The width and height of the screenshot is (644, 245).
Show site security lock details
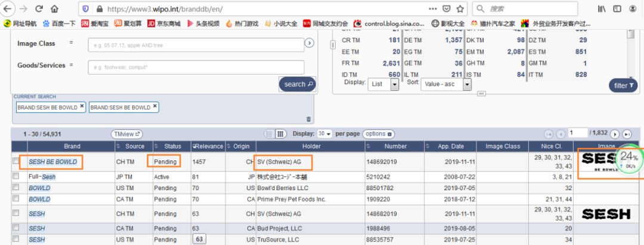click(x=98, y=8)
